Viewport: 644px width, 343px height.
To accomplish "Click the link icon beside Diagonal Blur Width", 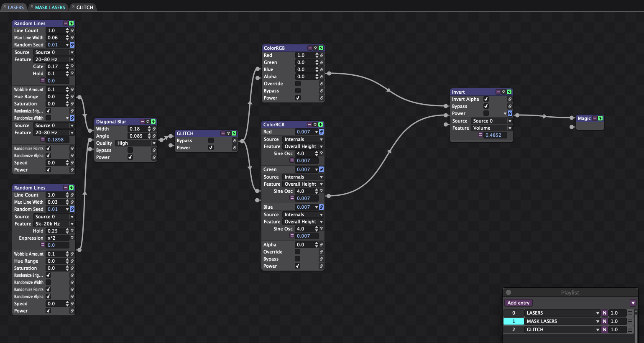I will [x=154, y=129].
